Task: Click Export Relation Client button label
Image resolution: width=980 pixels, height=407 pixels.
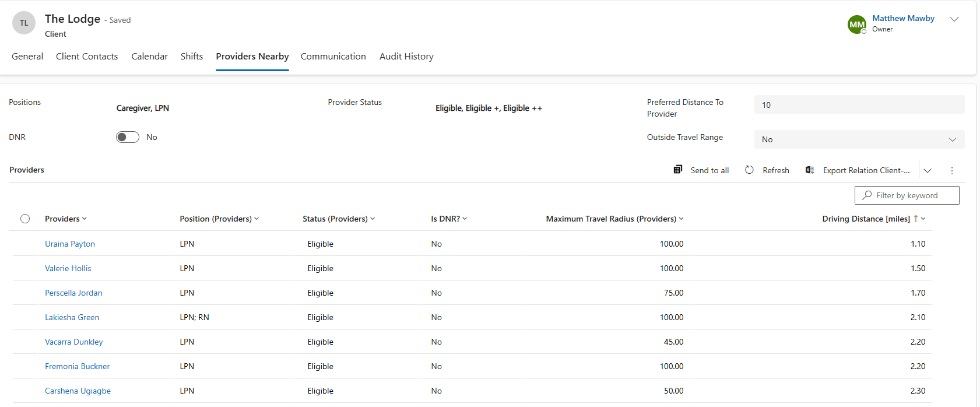Action: 866,170
